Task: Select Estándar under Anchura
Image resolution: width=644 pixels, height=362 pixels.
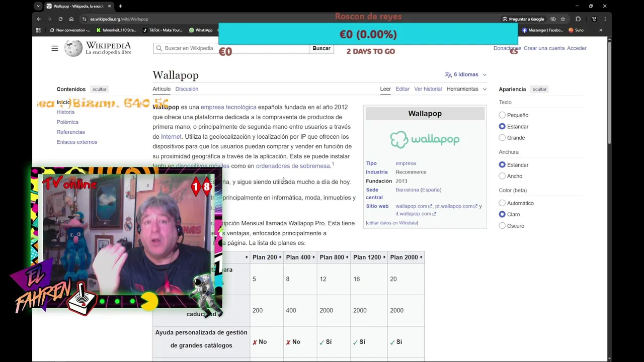Action: [x=502, y=165]
